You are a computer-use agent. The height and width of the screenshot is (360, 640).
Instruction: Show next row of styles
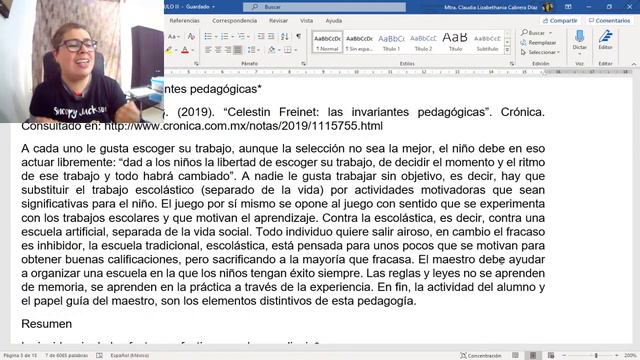[507, 42]
